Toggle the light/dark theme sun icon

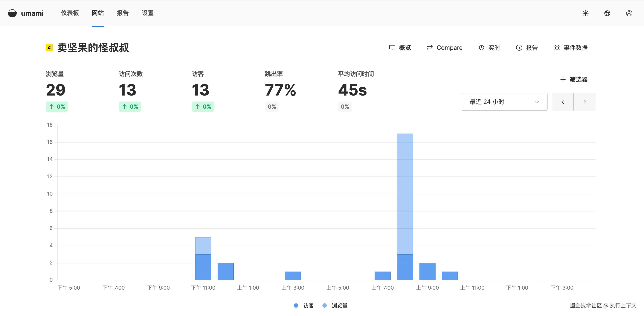pos(585,13)
